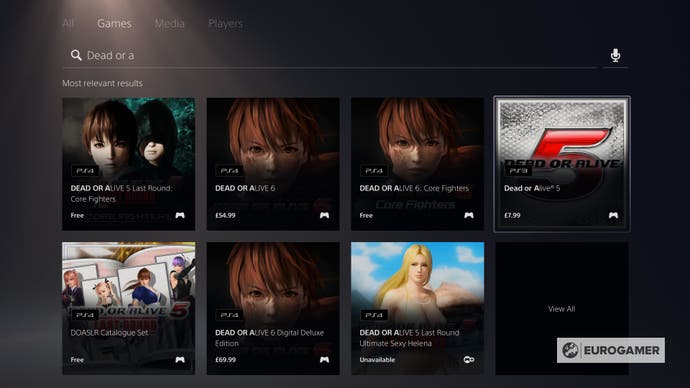Click the microphone voice search icon
Screen dimensions: 690x388
pos(615,55)
